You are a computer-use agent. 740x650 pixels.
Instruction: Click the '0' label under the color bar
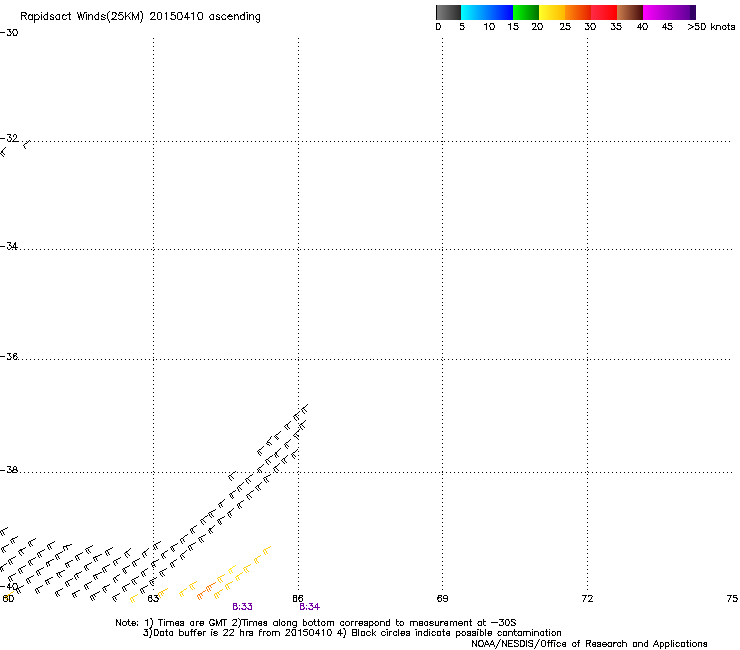coord(438,27)
